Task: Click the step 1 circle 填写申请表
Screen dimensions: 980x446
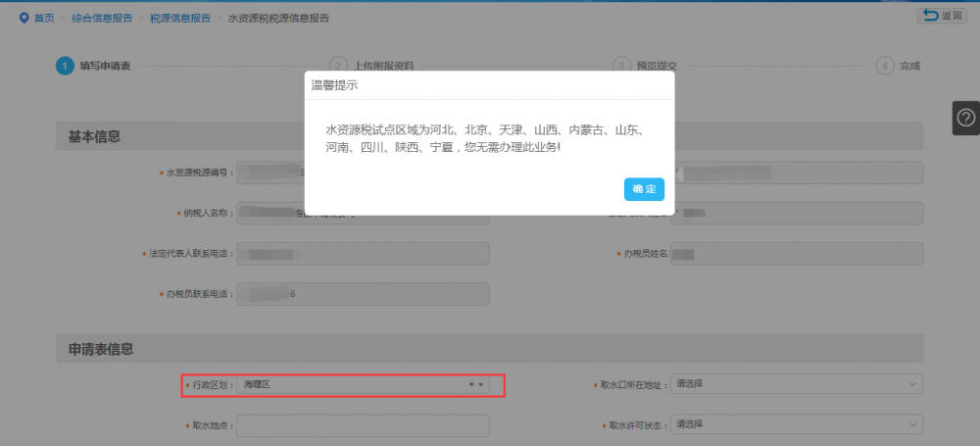Action: 65,66
